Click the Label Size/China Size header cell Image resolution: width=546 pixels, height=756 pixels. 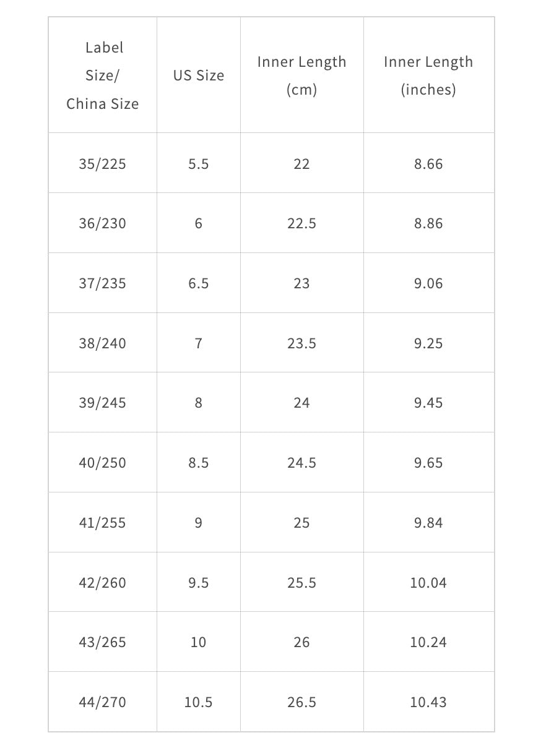tap(103, 75)
